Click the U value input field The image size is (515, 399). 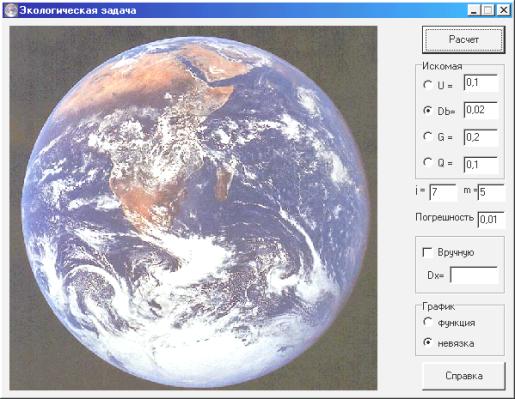tap(481, 83)
